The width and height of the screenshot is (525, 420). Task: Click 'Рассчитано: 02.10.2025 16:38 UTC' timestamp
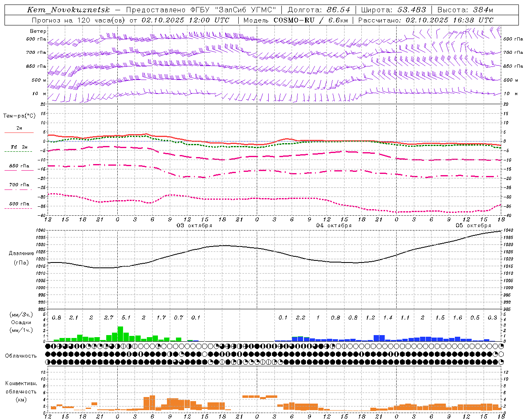click(x=426, y=20)
